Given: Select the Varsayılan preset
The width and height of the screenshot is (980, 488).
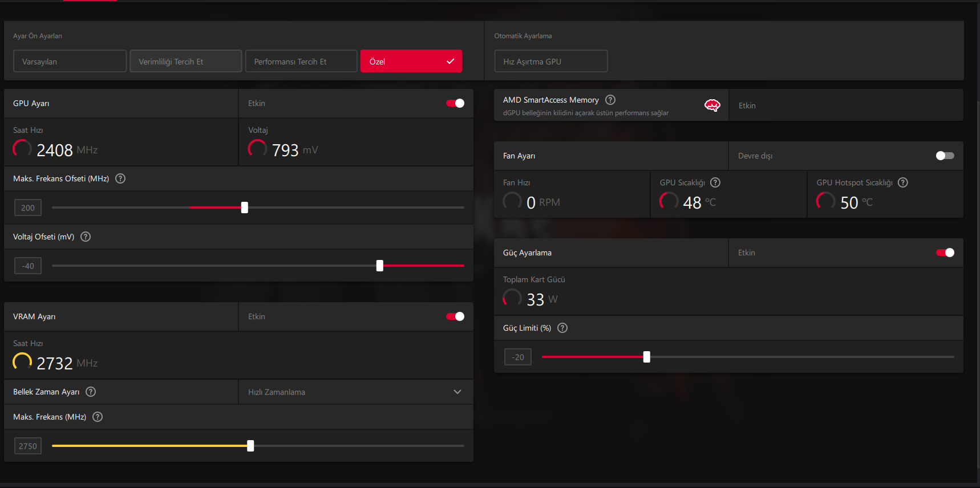Looking at the screenshot, I should 70,61.
